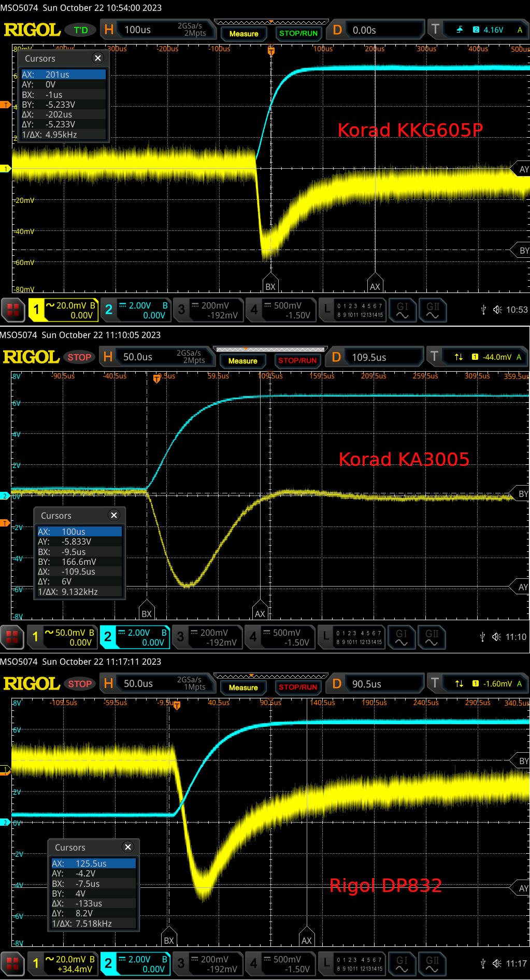This screenshot has width=530, height=980.
Task: Open function navigation grid icon in KA3005 capture
Action: tap(12, 637)
